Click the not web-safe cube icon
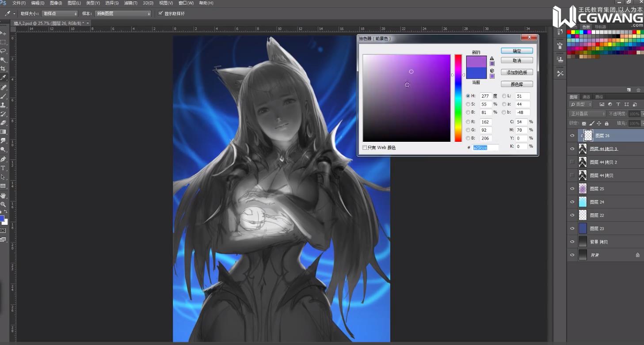The image size is (644, 345). point(492,71)
